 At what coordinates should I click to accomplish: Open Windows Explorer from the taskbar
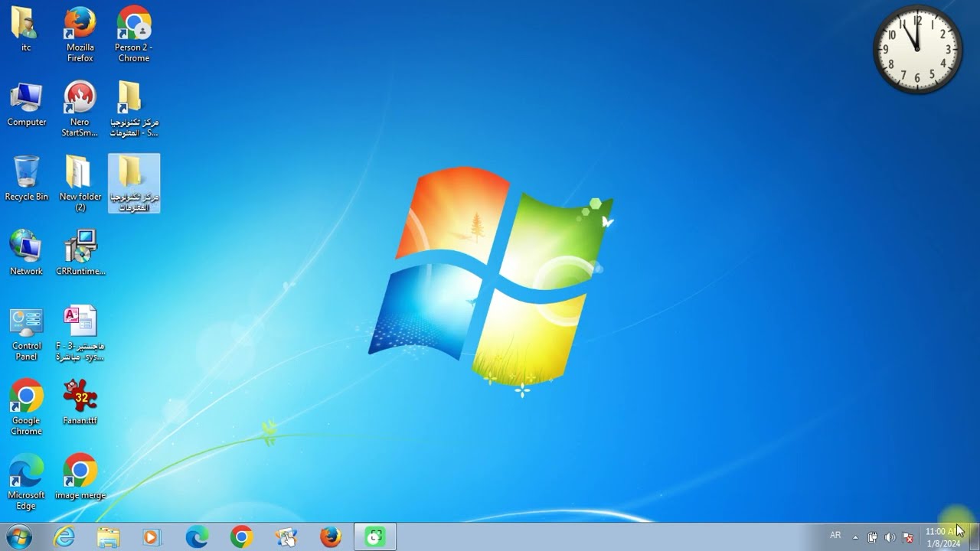[109, 537]
